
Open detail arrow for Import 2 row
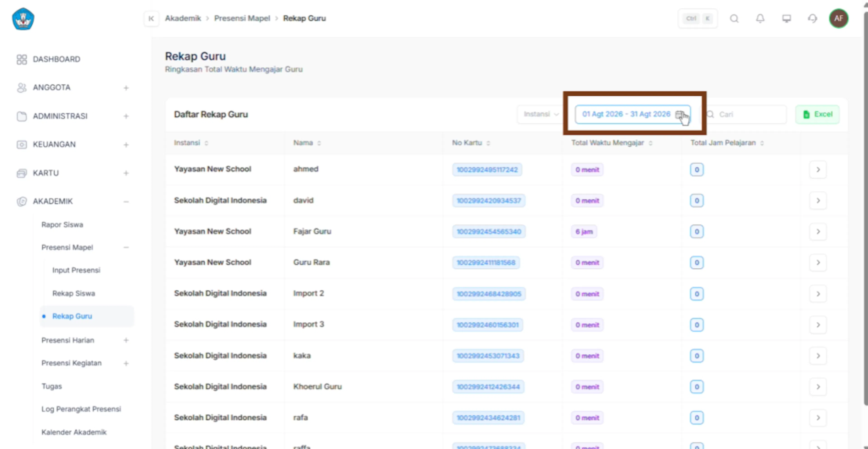(818, 294)
